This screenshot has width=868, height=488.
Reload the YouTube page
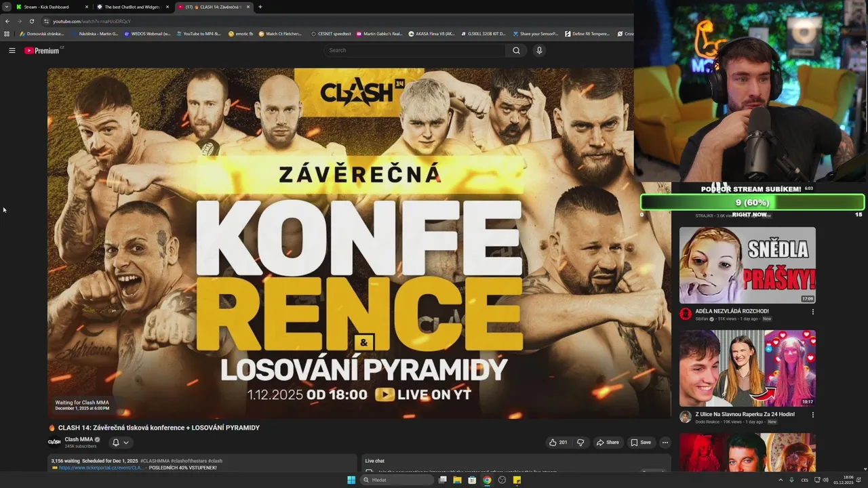(31, 21)
